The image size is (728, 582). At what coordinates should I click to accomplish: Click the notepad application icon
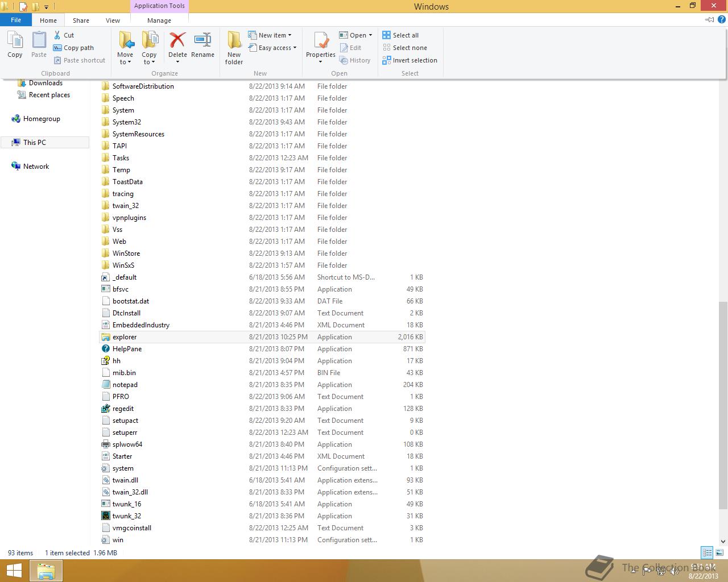pyautogui.click(x=105, y=385)
